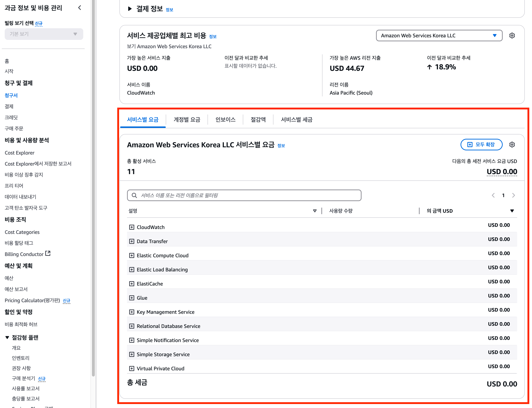Open Billing Conductor in sidebar
The width and height of the screenshot is (532, 408).
pos(27,254)
